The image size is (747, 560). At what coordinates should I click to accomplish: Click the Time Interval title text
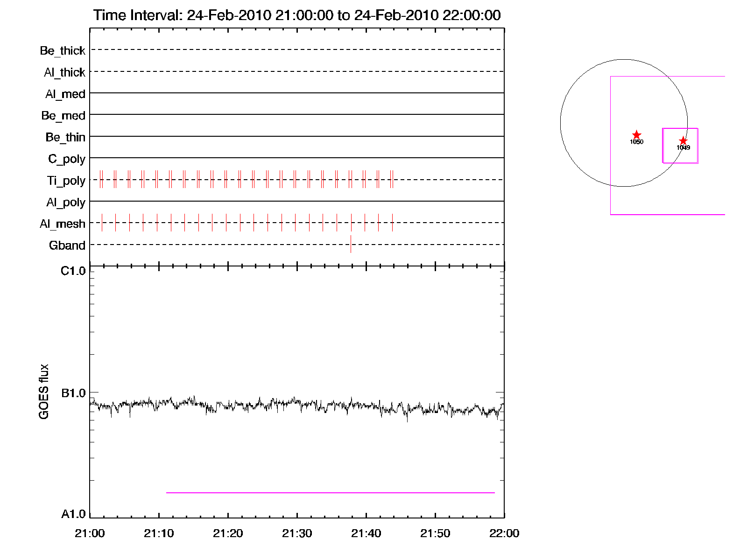297,15
